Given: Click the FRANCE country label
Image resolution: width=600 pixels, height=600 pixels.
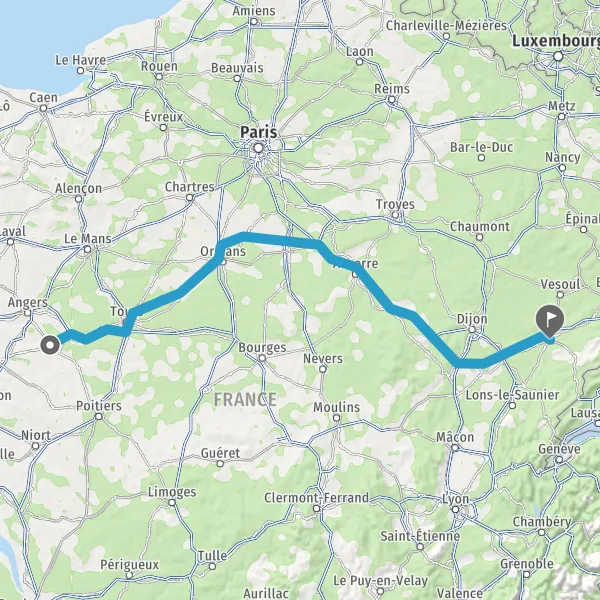Looking at the screenshot, I should (x=245, y=400).
